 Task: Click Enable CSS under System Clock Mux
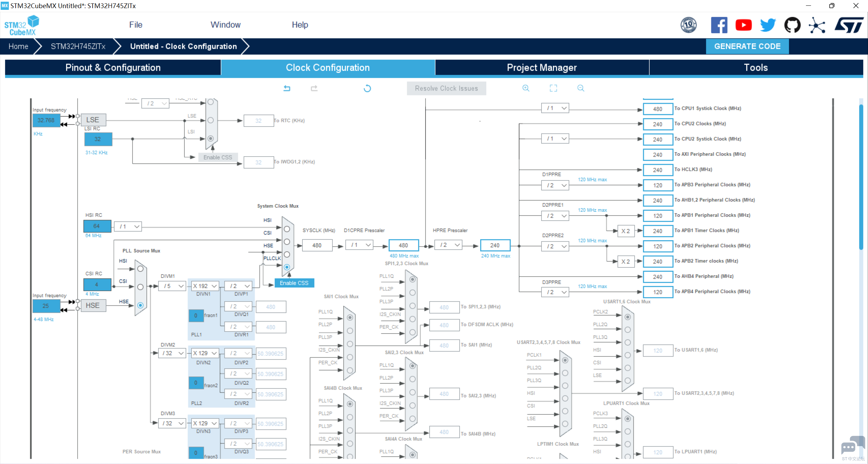click(294, 283)
